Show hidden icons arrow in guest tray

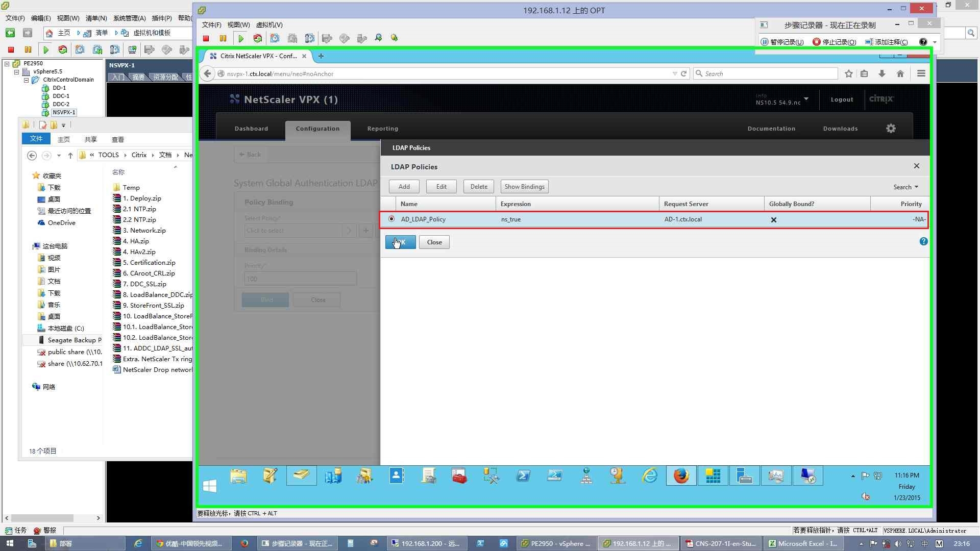853,476
